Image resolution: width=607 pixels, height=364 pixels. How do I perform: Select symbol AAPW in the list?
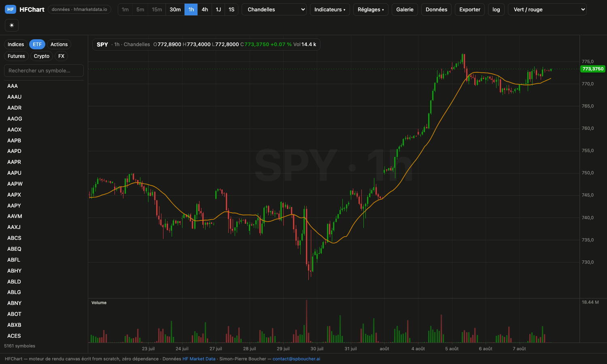44,184
